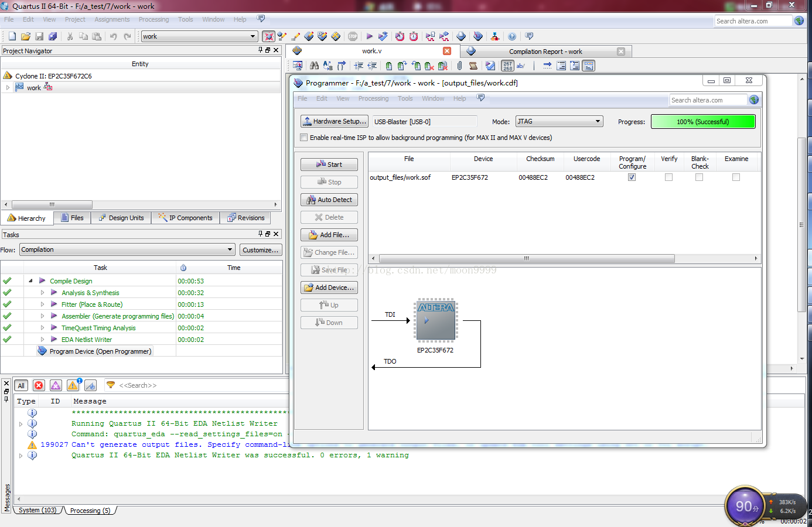
Task: Toggle Enable real-time ISP checkbox
Action: point(303,138)
